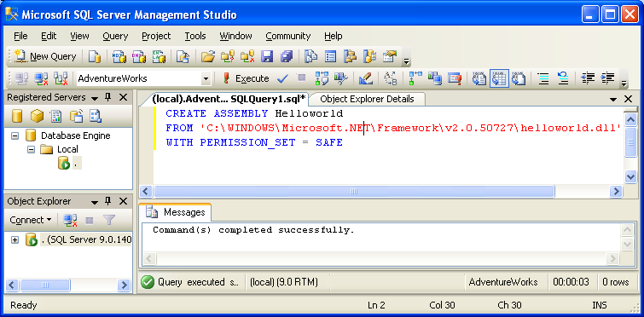Analyze the query in Database Engine Tuning Advisor
This screenshot has height=317, width=644.
tap(341, 78)
